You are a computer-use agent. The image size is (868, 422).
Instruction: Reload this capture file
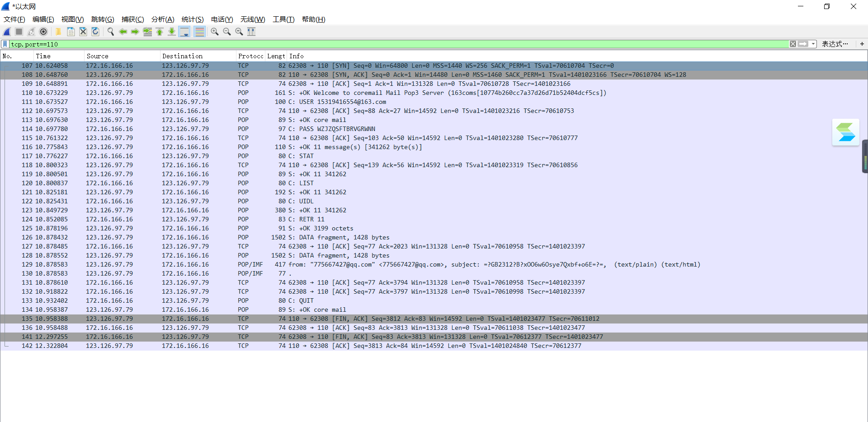[95, 32]
